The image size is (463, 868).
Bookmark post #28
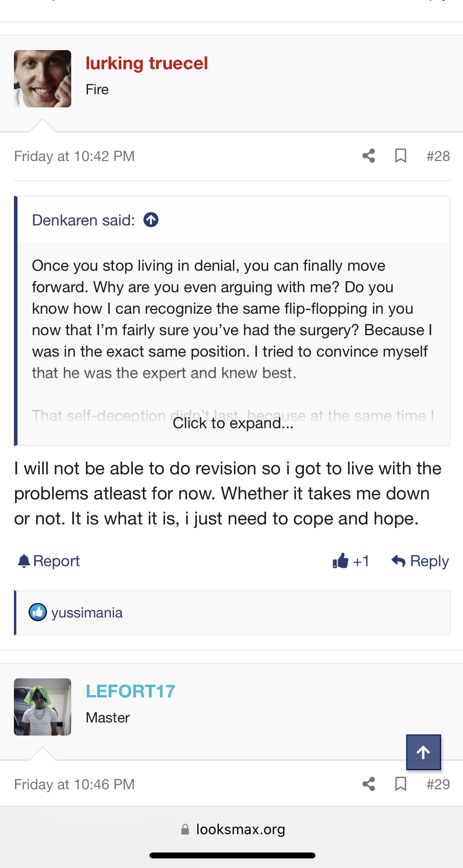(x=401, y=156)
